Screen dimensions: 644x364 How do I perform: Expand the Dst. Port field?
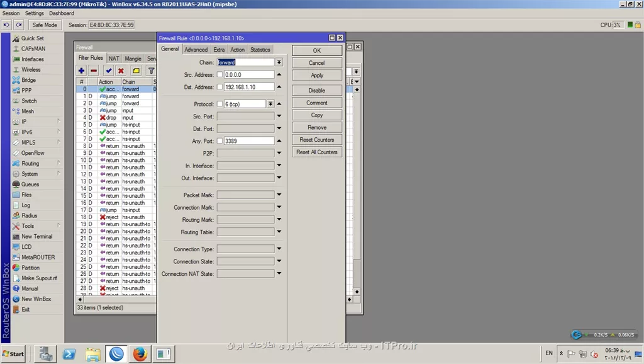click(279, 128)
